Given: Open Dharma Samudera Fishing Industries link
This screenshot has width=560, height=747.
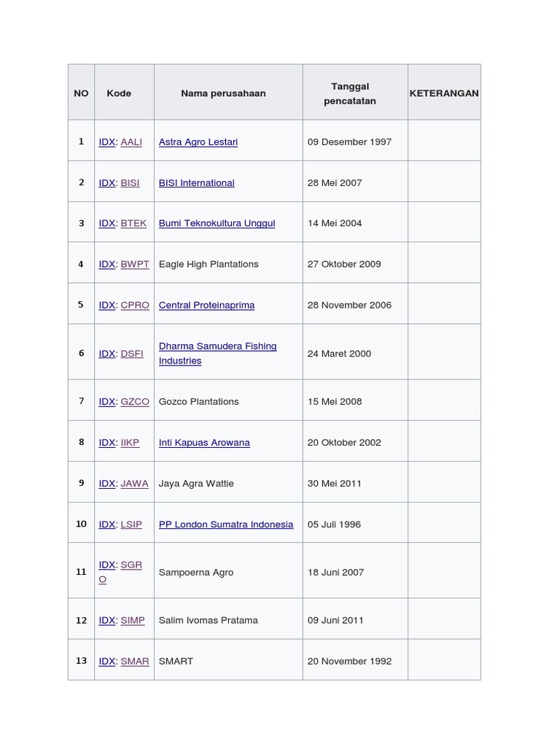Looking at the screenshot, I should click(217, 354).
